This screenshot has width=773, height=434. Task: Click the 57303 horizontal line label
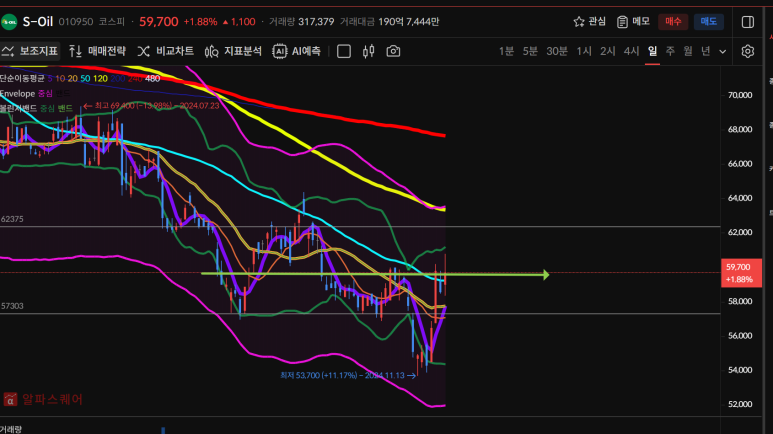12,306
